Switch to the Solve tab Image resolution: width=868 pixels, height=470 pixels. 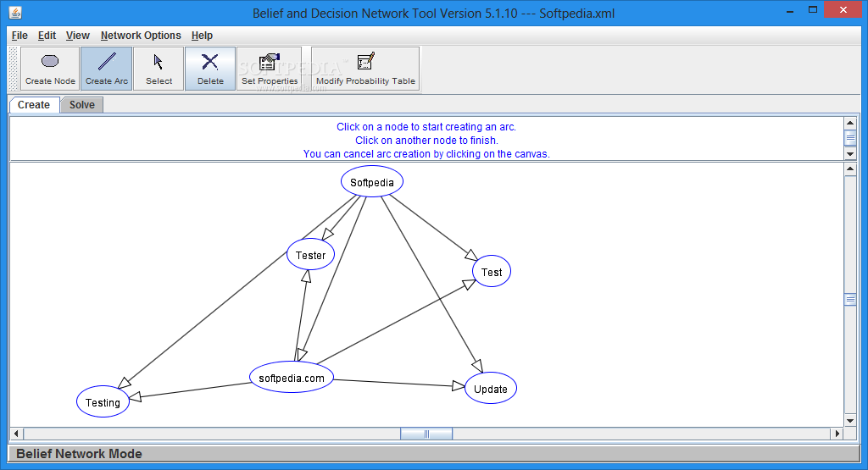tap(82, 104)
